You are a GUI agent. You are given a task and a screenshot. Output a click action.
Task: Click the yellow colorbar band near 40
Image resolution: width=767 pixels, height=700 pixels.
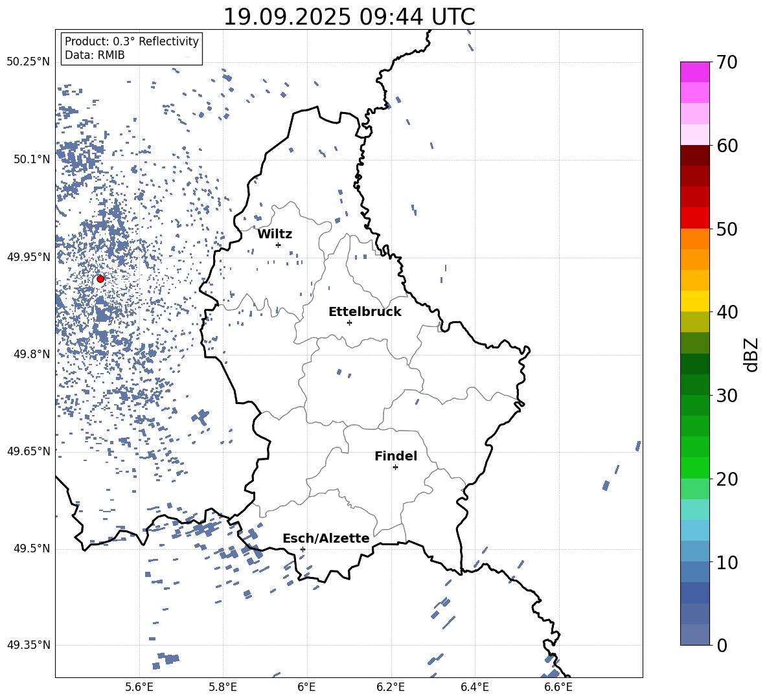694,301
